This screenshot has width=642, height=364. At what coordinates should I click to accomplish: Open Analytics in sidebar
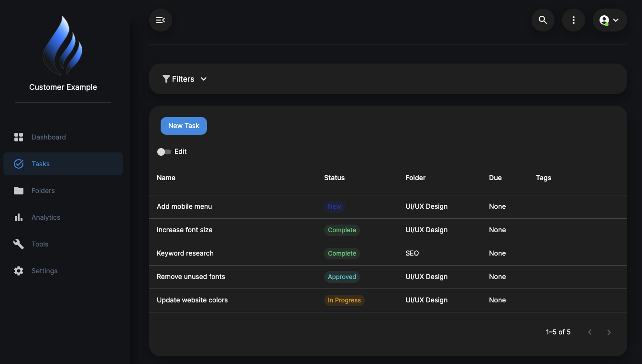coord(63,217)
